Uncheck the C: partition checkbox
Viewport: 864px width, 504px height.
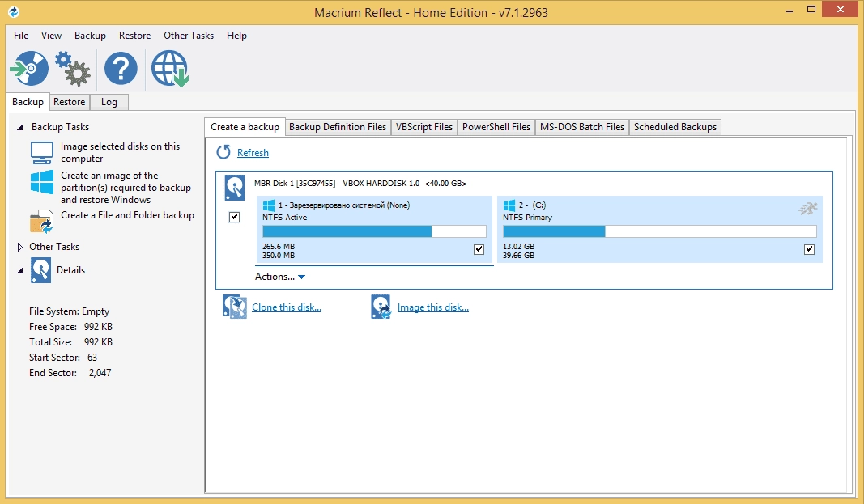point(809,249)
